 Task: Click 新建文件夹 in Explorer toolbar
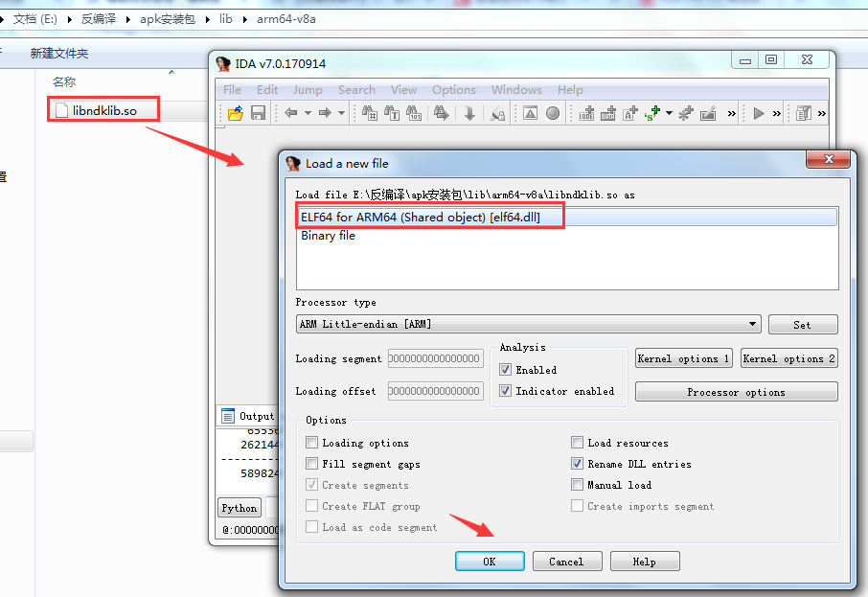coord(59,53)
